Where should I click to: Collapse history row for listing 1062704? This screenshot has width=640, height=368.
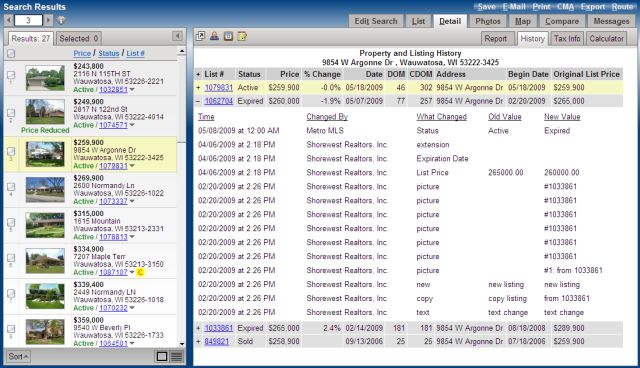(x=198, y=101)
